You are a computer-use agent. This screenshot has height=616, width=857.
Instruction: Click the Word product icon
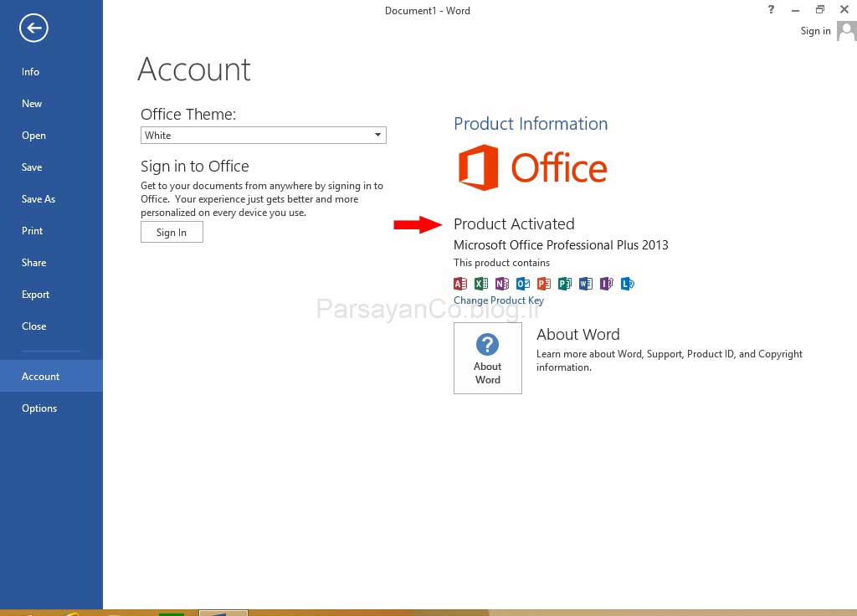(x=585, y=283)
